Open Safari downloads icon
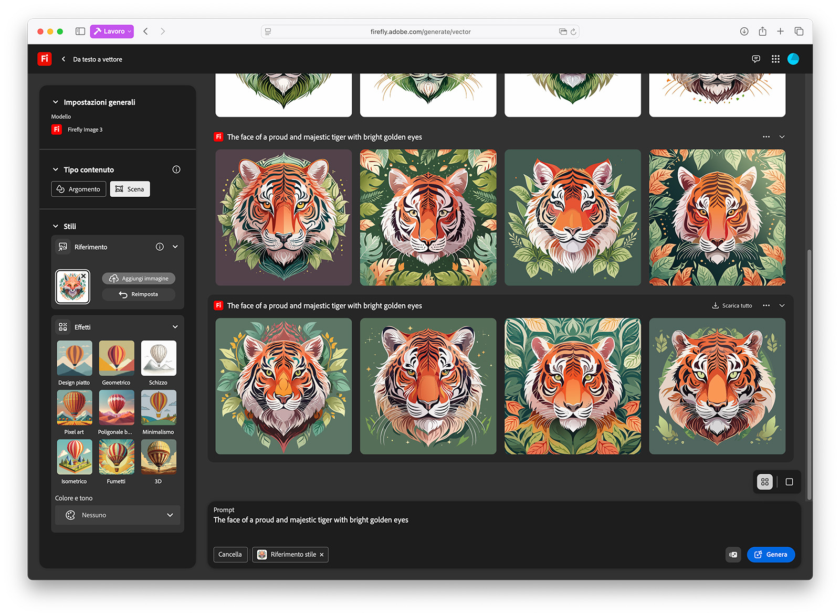840x616 pixels. (x=744, y=31)
